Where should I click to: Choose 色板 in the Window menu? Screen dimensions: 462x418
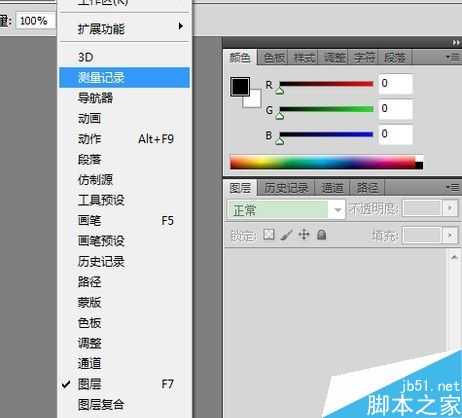(x=125, y=323)
